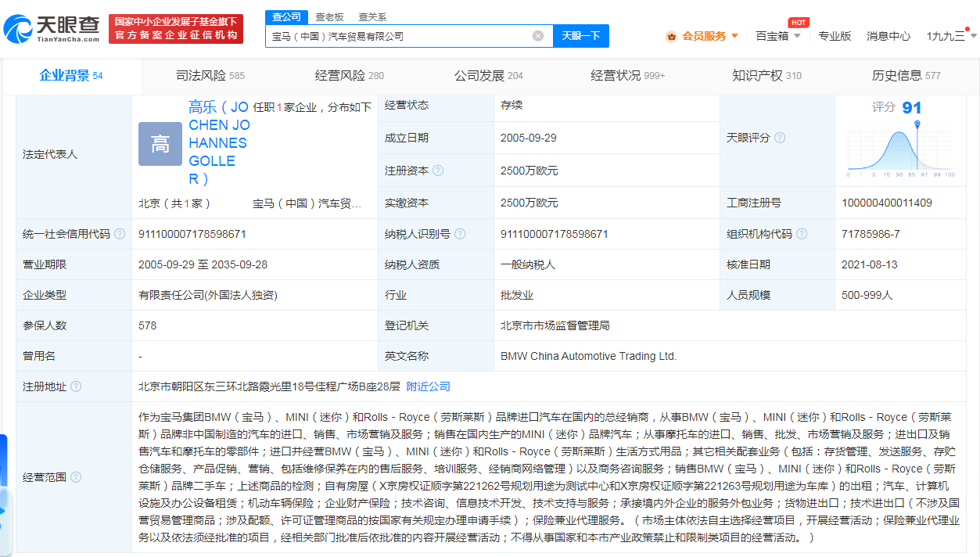Open 专业版 link

tap(835, 36)
